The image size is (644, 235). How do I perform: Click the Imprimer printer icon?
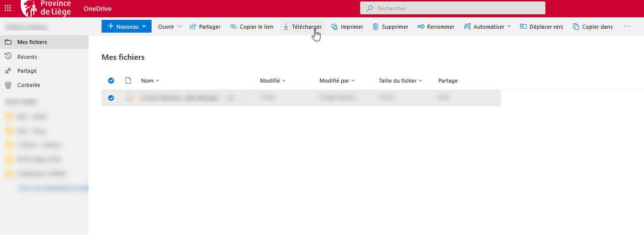[334, 27]
